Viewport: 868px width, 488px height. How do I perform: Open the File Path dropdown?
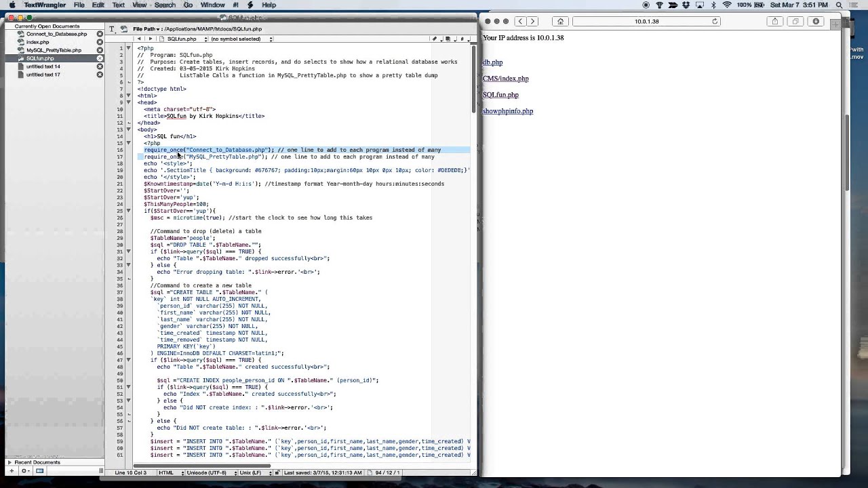pos(146,29)
